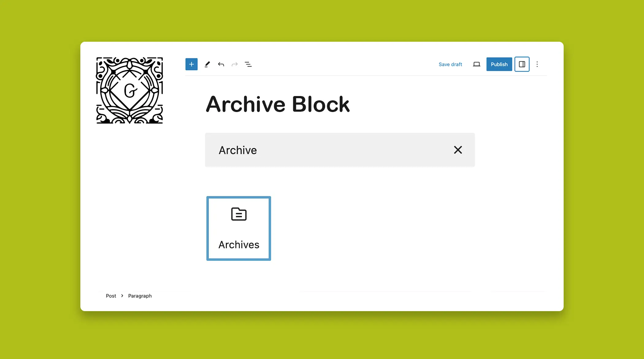The height and width of the screenshot is (359, 644).
Task: Expand the block inserter dropdown
Action: [x=191, y=64]
